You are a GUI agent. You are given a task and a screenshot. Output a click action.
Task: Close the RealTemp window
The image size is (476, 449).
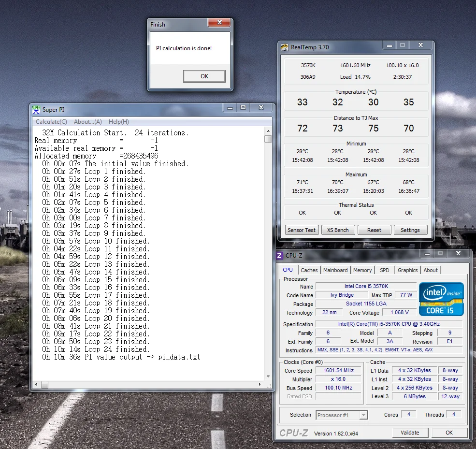coord(420,45)
